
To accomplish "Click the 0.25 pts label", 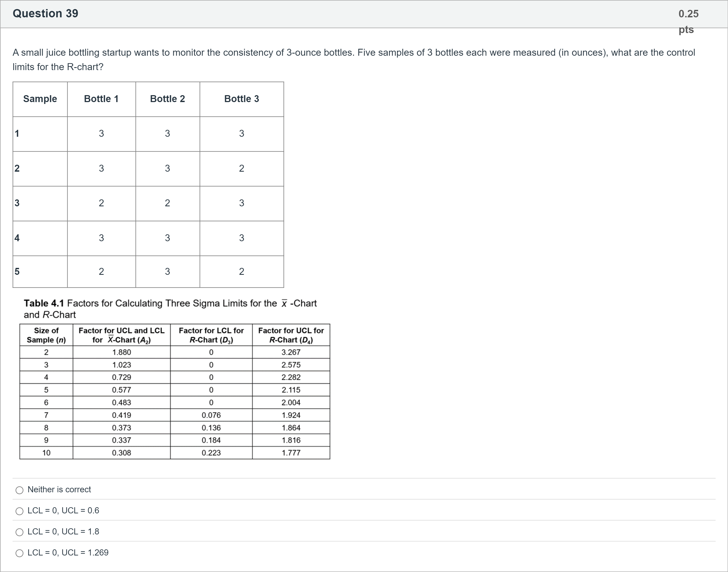I will pyautogui.click(x=688, y=21).
